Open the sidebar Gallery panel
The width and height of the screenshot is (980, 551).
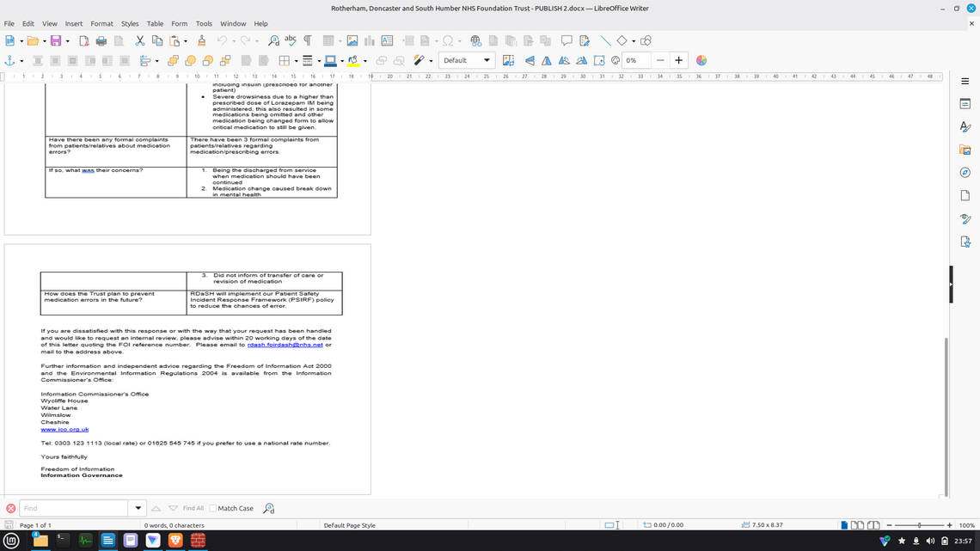(965, 150)
